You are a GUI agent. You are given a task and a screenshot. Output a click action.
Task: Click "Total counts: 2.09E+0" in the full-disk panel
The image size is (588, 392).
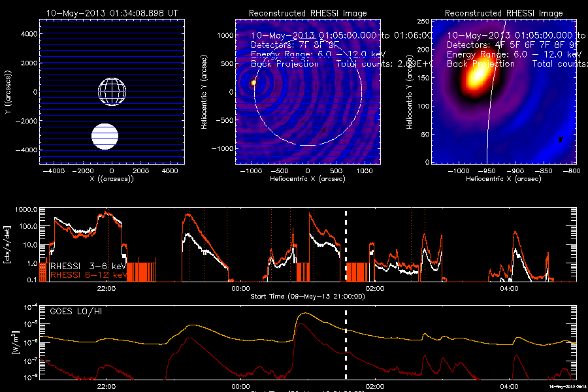384,63
